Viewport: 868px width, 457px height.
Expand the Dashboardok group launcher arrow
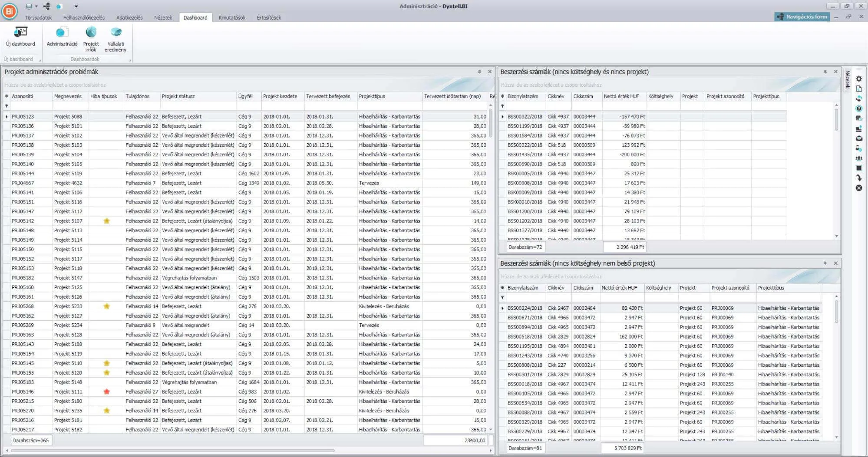130,60
